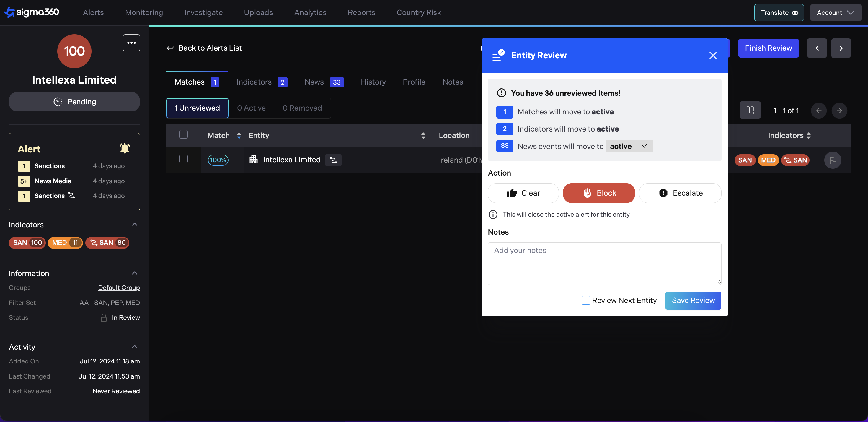This screenshot has height=422, width=868.
Task: Toggle the select-all checkbox in table header
Action: click(x=183, y=134)
